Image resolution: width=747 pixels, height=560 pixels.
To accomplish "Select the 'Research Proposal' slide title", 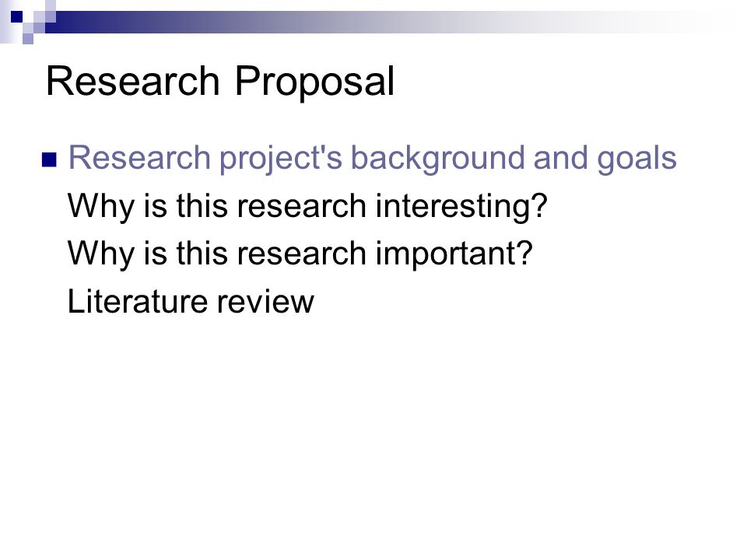I will (220, 81).
